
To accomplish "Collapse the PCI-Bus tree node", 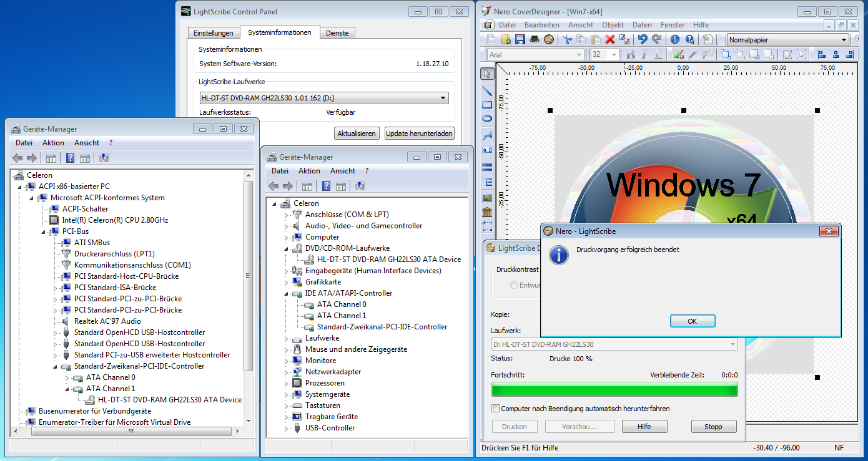I will 44,231.
